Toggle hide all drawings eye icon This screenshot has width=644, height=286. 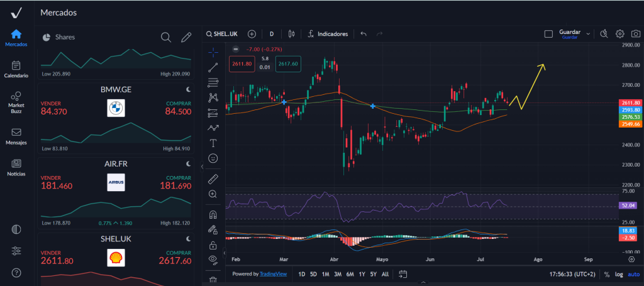pos(213,259)
